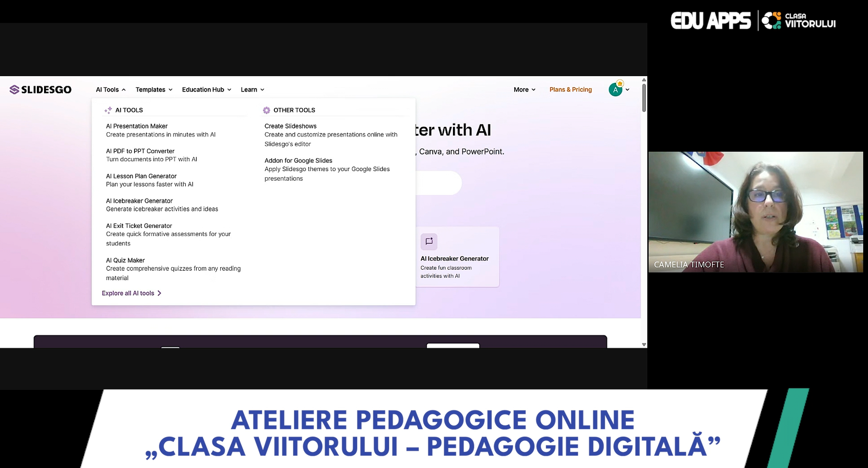Expand the Templates dropdown
The height and width of the screenshot is (468, 868).
(154, 90)
